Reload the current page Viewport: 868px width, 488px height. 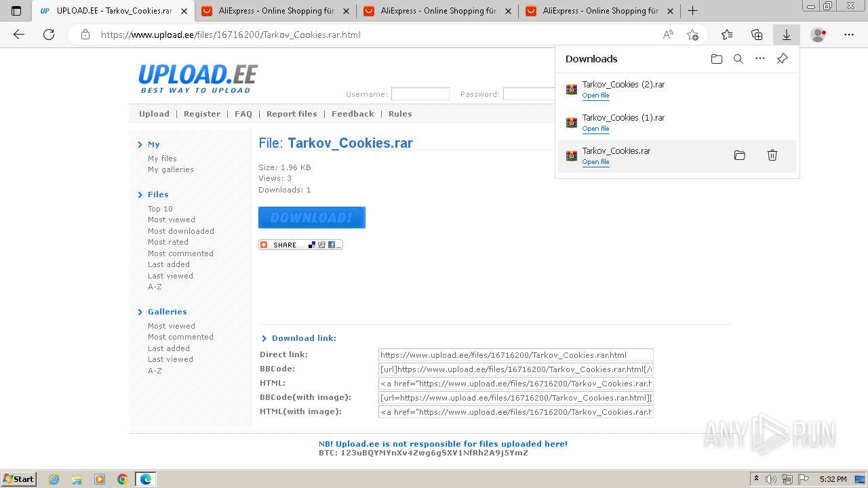coord(49,35)
